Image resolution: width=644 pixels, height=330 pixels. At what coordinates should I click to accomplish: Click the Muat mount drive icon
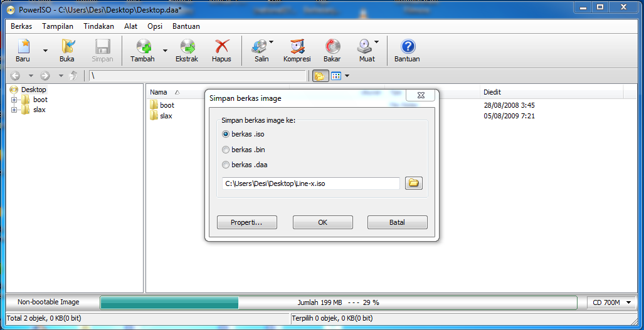click(365, 47)
